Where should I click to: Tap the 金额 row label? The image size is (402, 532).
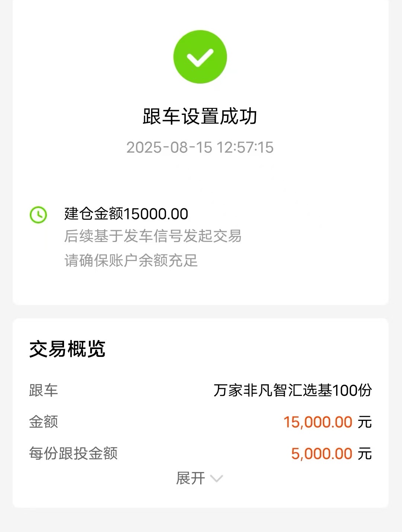pyautogui.click(x=44, y=422)
